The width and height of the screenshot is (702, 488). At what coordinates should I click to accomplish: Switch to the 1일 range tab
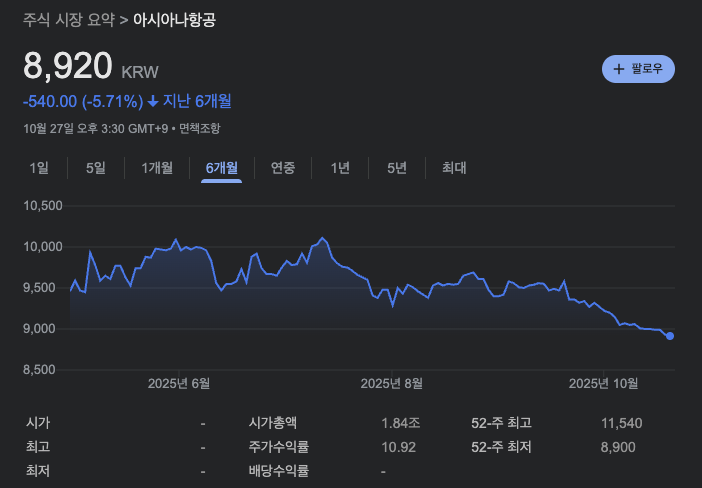39,168
